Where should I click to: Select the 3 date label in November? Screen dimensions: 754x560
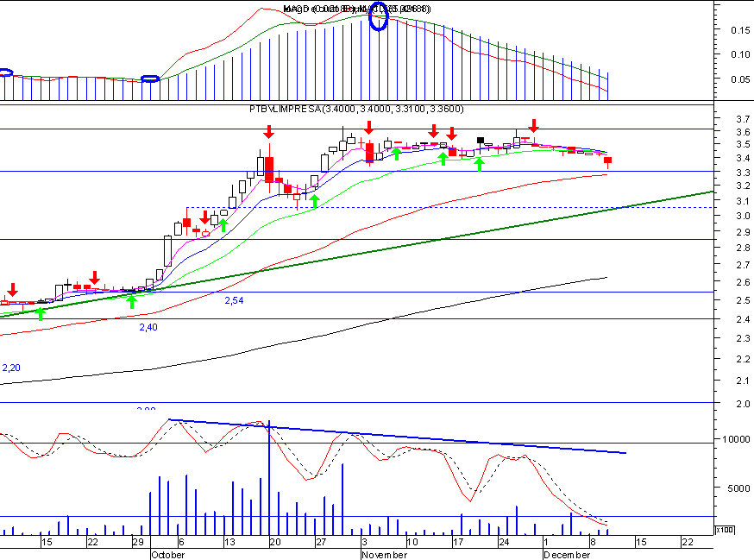point(365,542)
